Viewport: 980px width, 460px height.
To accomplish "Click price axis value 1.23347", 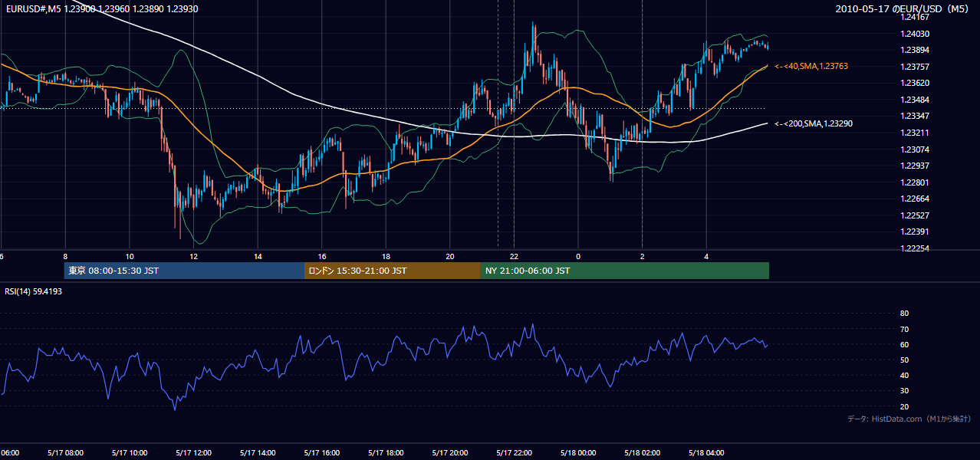I will click(915, 116).
